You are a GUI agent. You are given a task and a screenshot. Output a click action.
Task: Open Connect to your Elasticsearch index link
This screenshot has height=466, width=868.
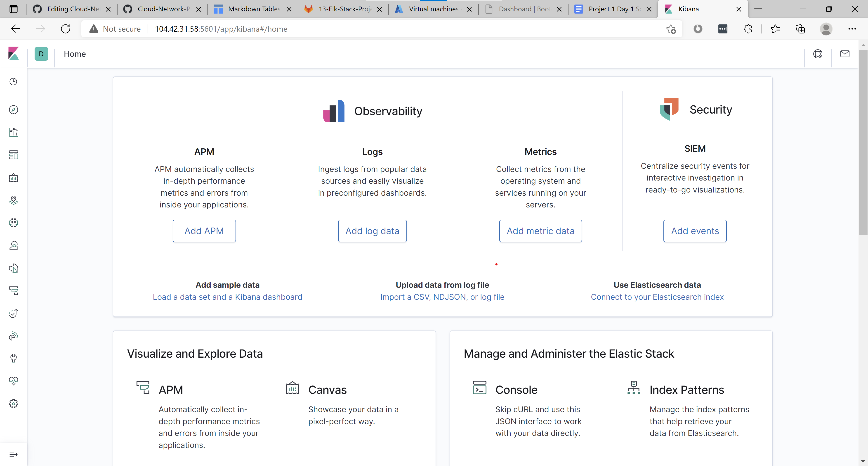(657, 297)
